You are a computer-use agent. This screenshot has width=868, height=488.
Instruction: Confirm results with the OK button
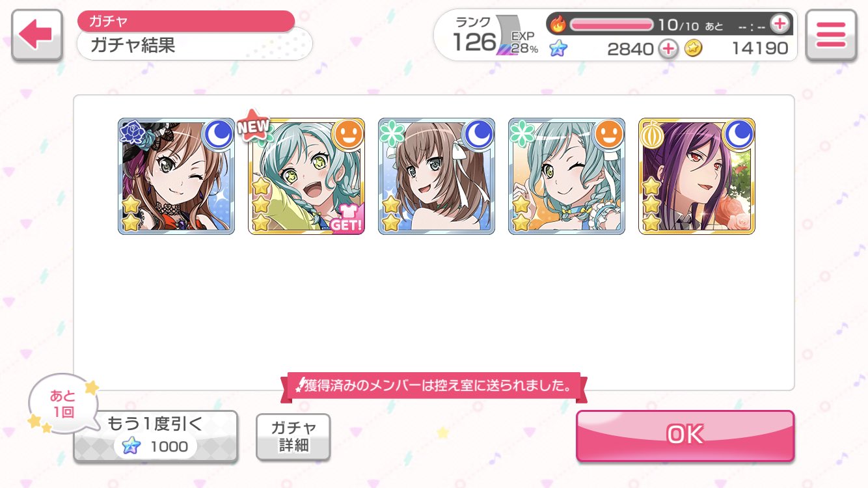[x=685, y=435]
